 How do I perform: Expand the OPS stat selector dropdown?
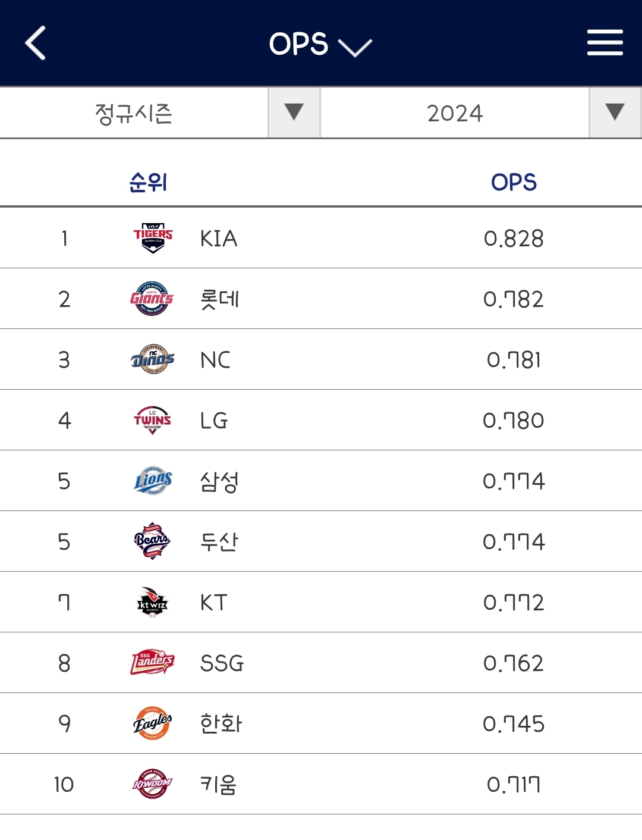coord(320,44)
